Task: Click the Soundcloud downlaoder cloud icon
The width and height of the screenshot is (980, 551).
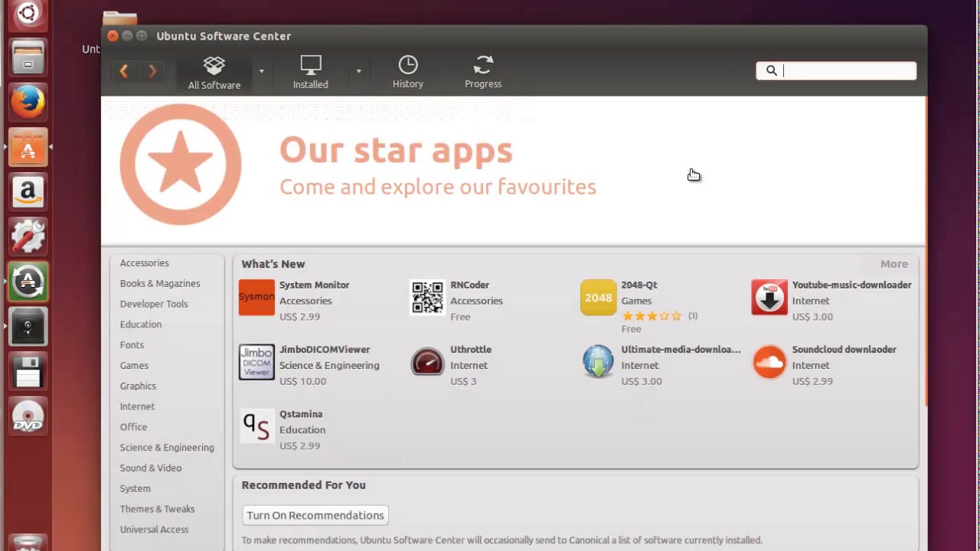Action: pos(769,362)
